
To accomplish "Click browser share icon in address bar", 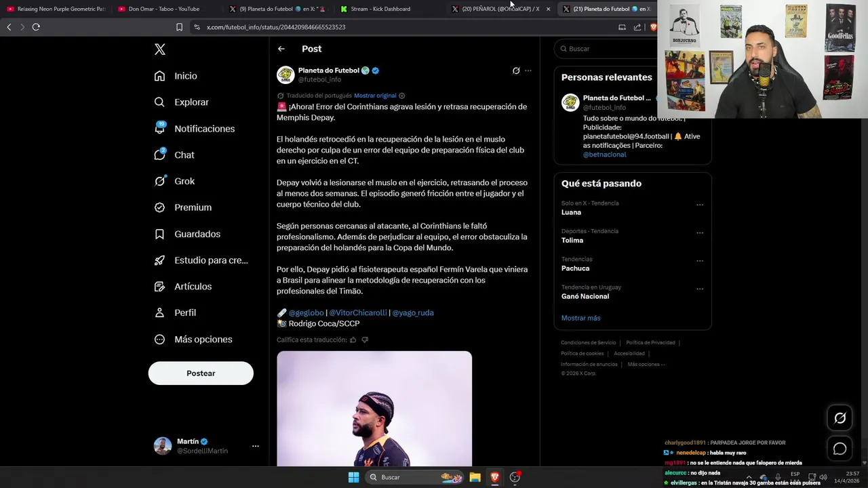I will tap(637, 27).
